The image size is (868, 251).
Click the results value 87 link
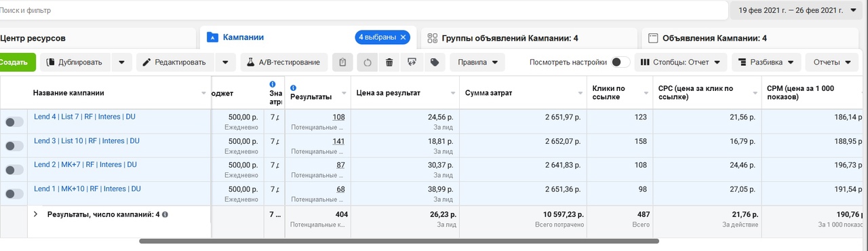pyautogui.click(x=340, y=165)
